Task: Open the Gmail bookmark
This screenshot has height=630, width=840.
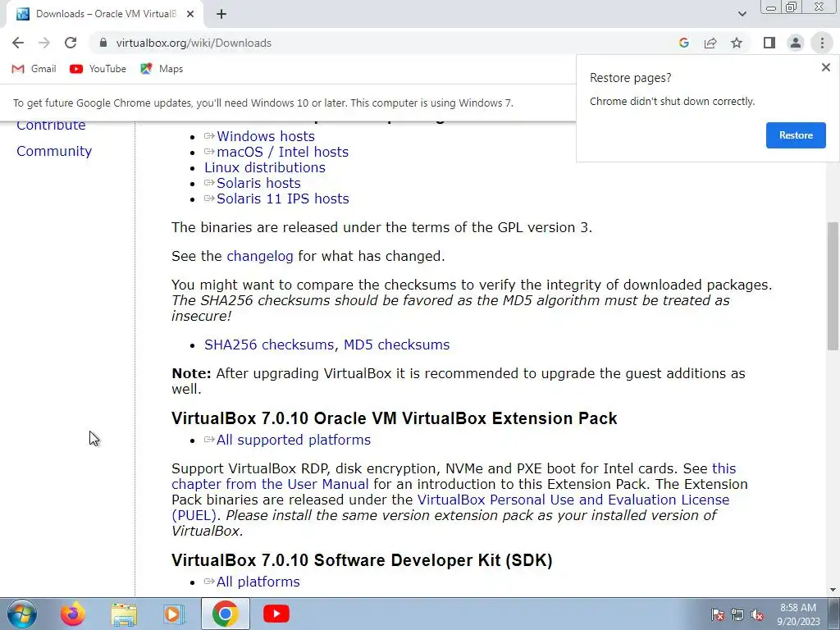Action: point(34,69)
